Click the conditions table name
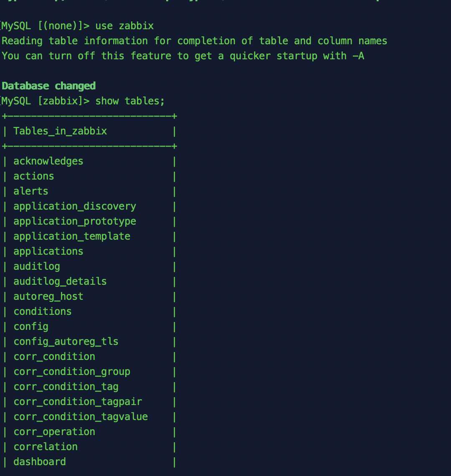451x476 pixels. point(43,311)
